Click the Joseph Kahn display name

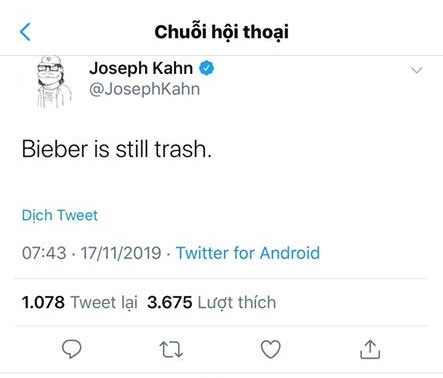point(141,68)
